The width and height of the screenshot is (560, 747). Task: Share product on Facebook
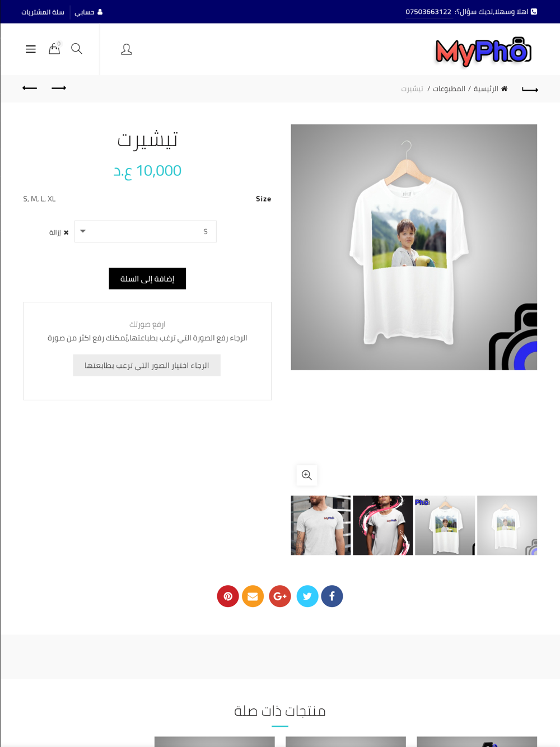point(332,596)
